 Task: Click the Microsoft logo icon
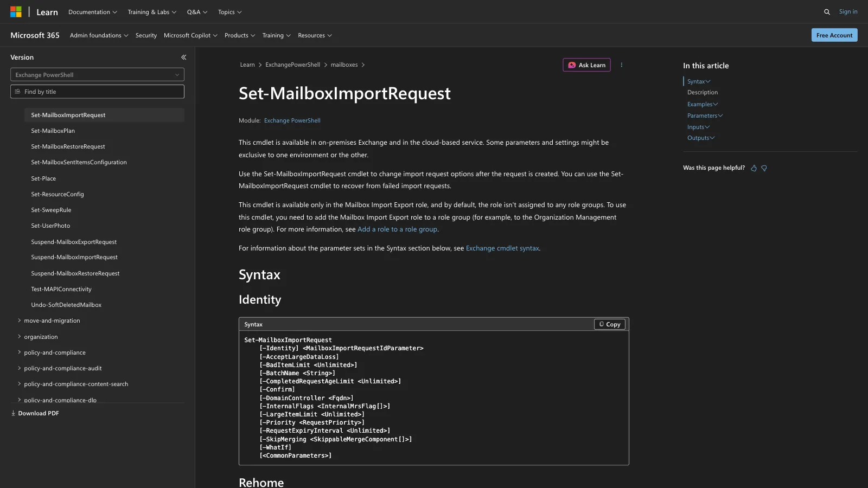coord(16,12)
